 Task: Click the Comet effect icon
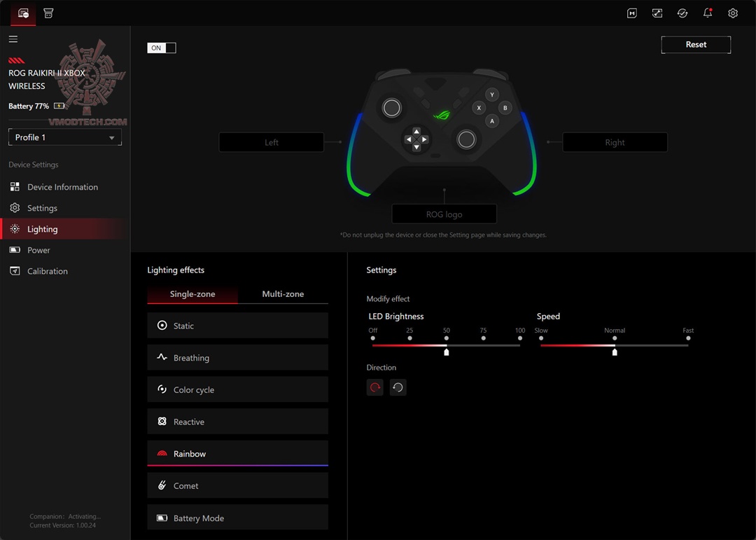pos(162,485)
